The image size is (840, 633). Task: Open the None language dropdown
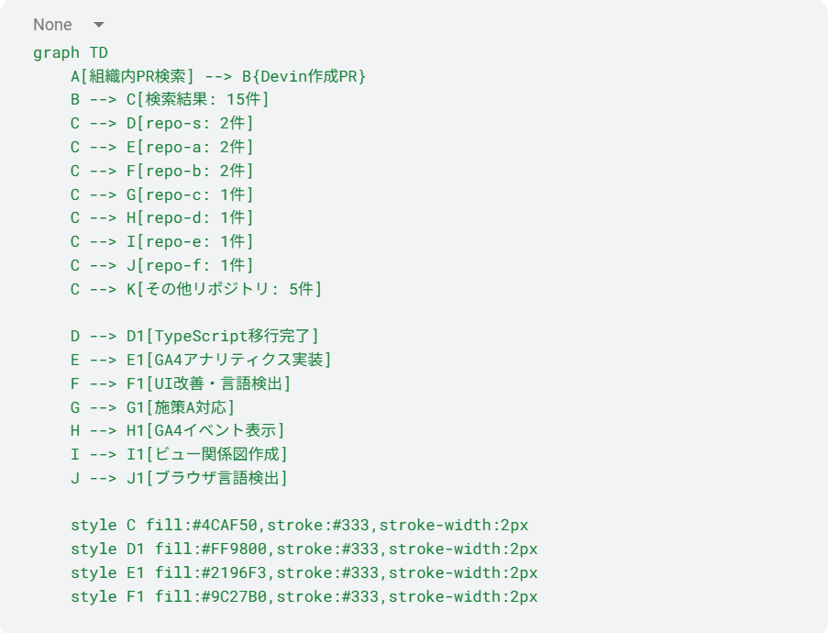[70, 25]
